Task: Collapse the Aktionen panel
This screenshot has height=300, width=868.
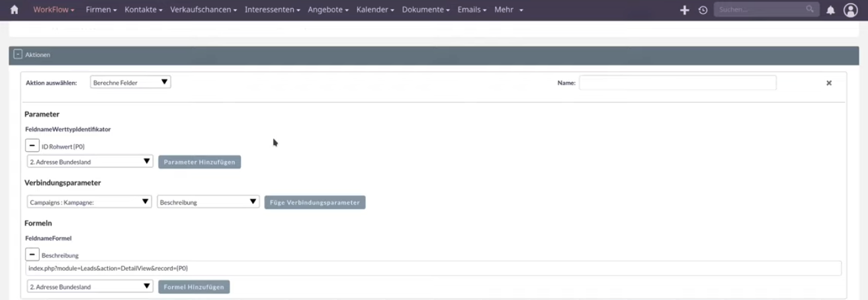Action: (x=18, y=55)
